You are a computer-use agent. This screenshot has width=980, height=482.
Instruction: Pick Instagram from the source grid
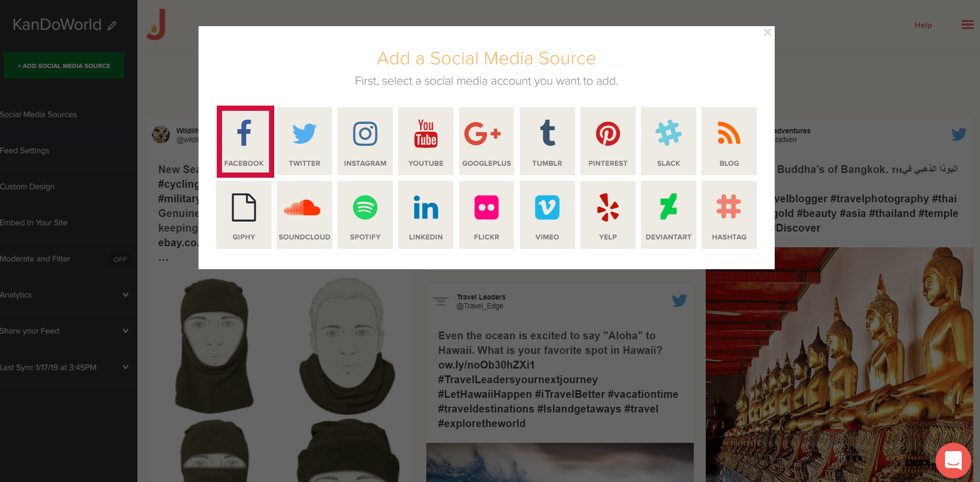(365, 141)
